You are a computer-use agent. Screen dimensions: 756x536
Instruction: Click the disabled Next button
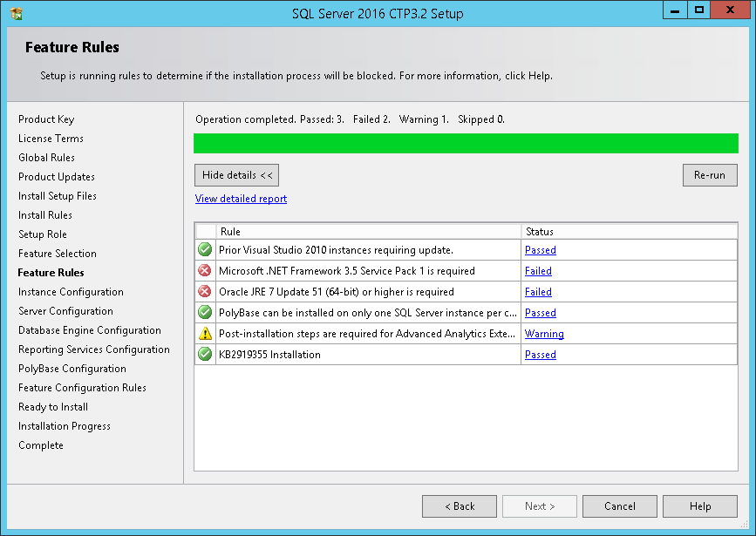540,506
